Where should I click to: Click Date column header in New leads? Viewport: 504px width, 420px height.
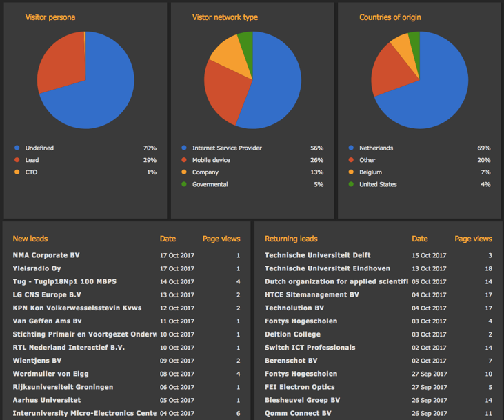pos(168,239)
